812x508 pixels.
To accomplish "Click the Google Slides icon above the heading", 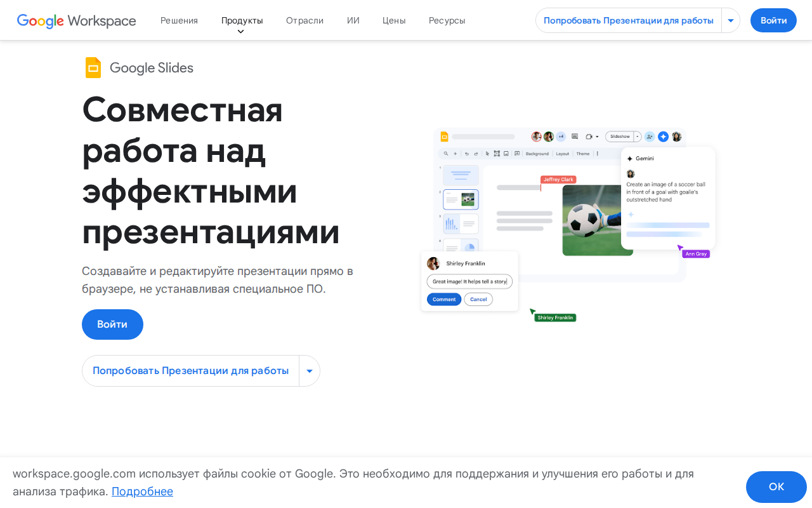I will 93,67.
